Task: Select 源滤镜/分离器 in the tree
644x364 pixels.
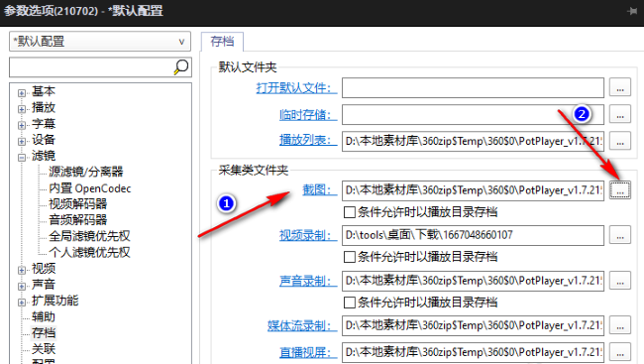Action: [x=86, y=172]
